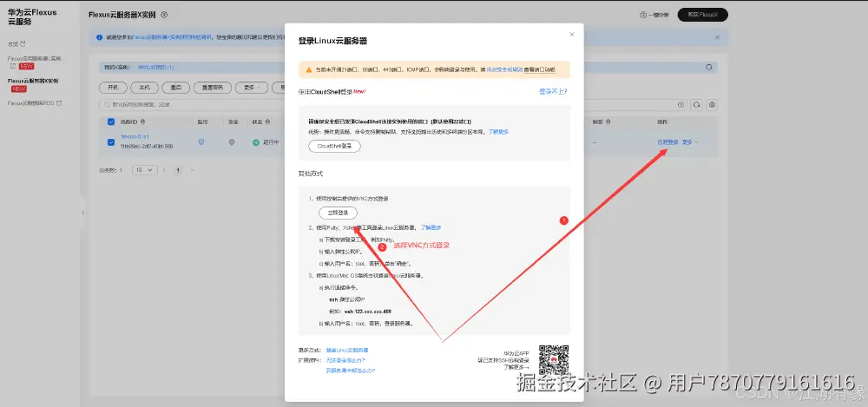
Task: Click the CloudShell登录 button
Action: 334,146
